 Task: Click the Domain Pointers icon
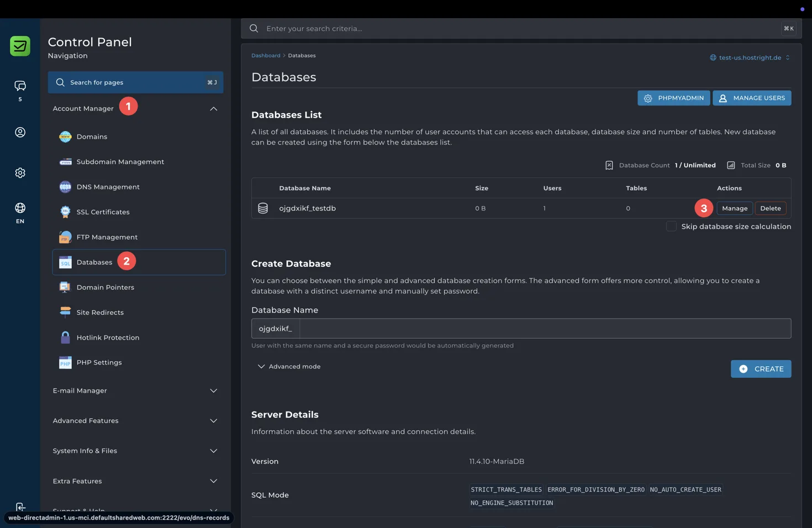click(x=65, y=287)
